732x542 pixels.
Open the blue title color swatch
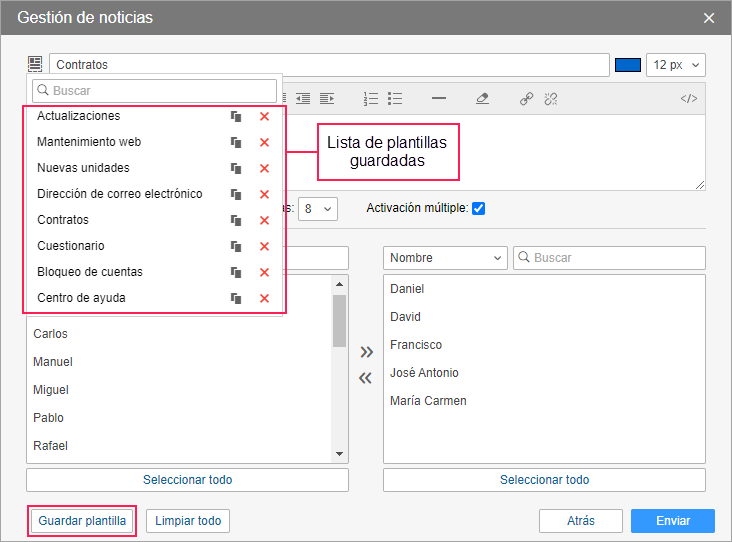[627, 65]
